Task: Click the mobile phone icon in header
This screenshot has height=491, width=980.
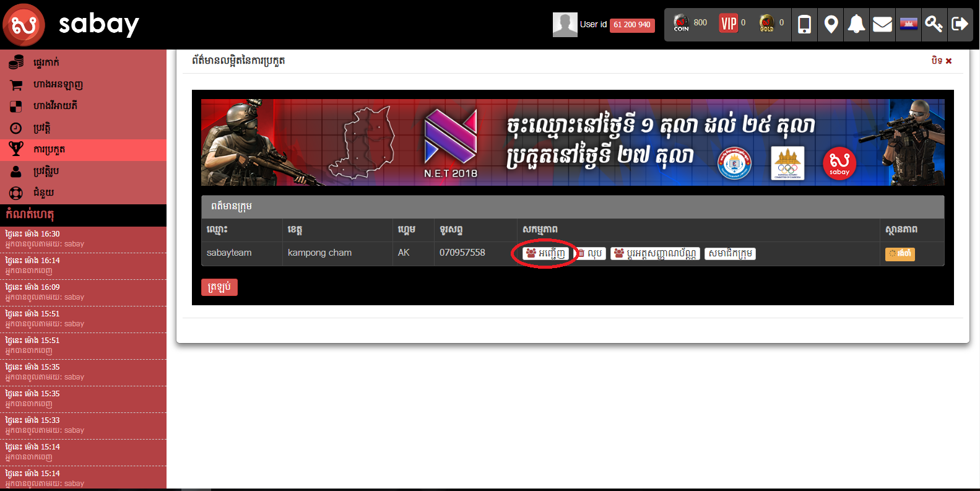Action: [x=804, y=24]
